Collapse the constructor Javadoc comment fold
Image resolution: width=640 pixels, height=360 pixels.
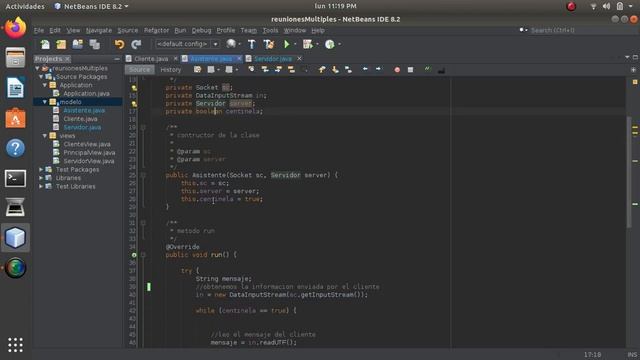(x=143, y=127)
